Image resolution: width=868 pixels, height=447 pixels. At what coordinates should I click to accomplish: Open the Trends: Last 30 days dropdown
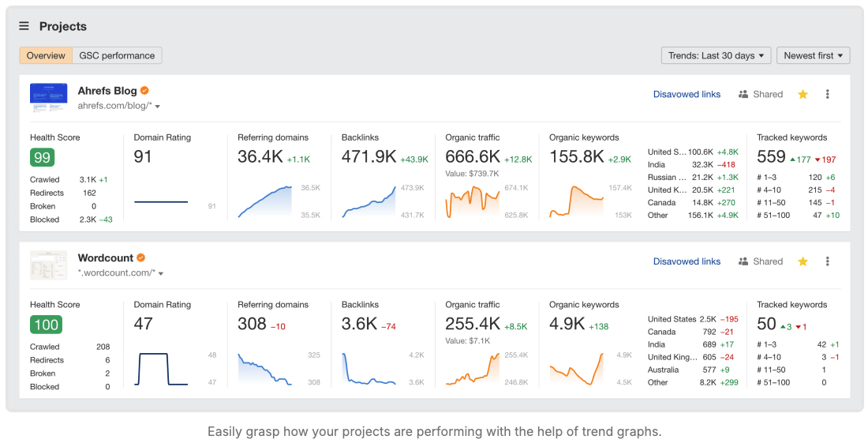[716, 55]
